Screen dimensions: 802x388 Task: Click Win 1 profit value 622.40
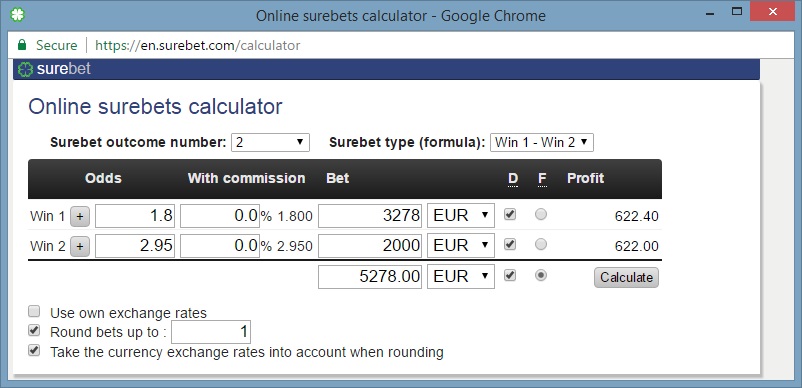tap(636, 217)
